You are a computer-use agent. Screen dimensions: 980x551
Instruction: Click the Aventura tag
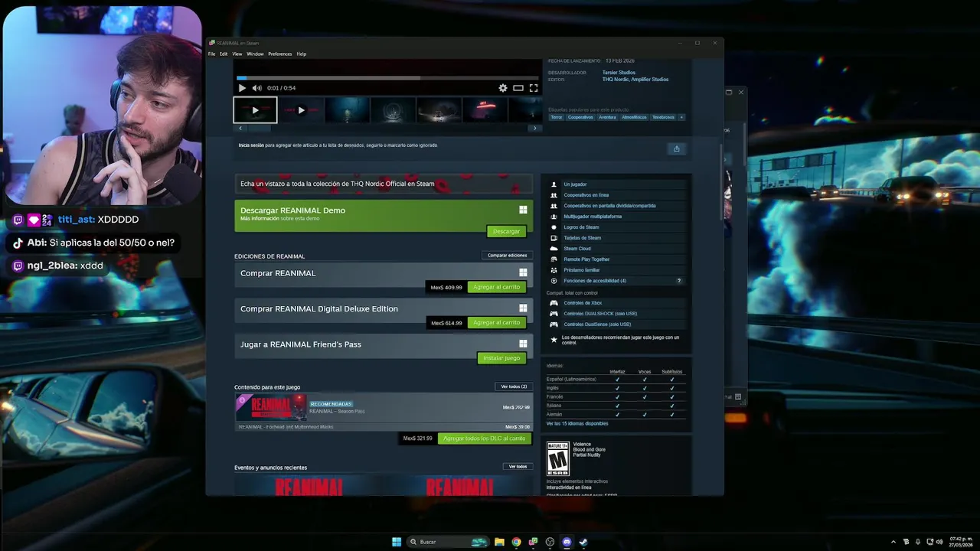pyautogui.click(x=607, y=117)
